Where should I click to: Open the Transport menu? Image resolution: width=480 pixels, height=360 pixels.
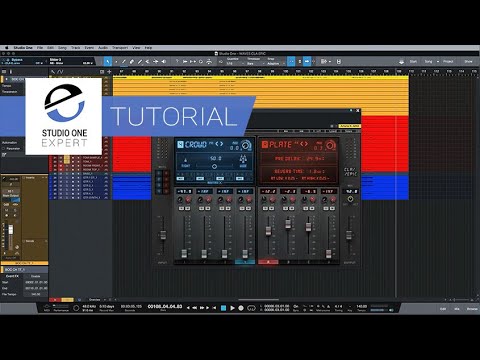(x=120, y=48)
